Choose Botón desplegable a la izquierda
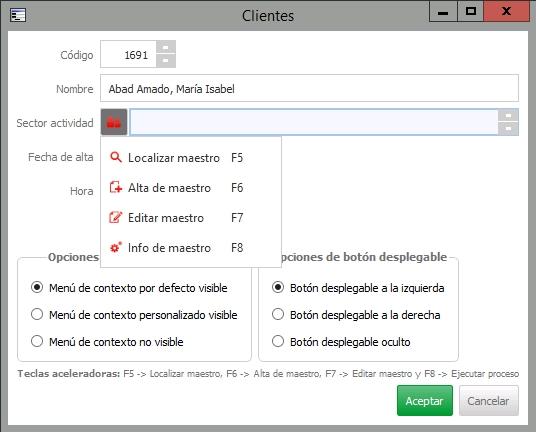This screenshot has height=432, width=536. [278, 287]
